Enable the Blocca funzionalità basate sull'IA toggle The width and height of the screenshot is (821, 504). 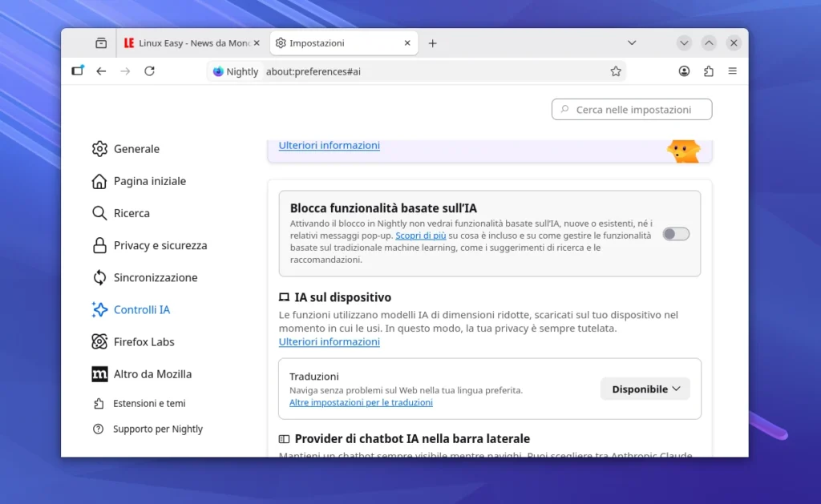[x=675, y=233]
